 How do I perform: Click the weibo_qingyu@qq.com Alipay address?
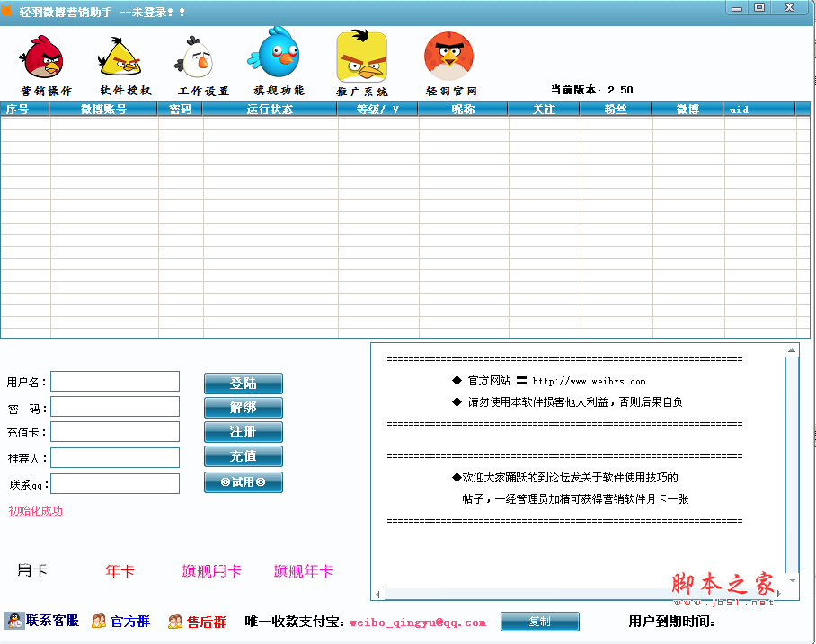click(x=417, y=622)
